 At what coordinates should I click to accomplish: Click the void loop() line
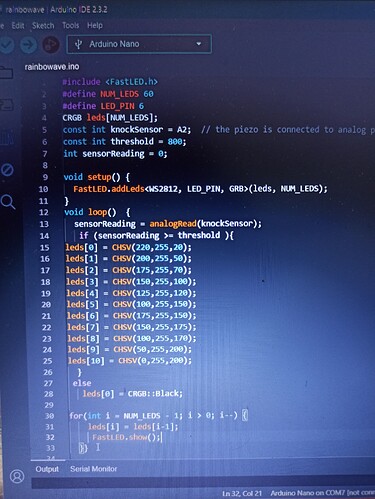[97, 212]
